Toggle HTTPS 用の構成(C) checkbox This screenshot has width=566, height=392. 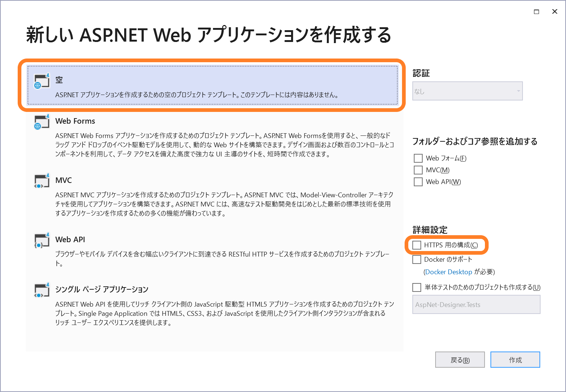click(x=417, y=245)
